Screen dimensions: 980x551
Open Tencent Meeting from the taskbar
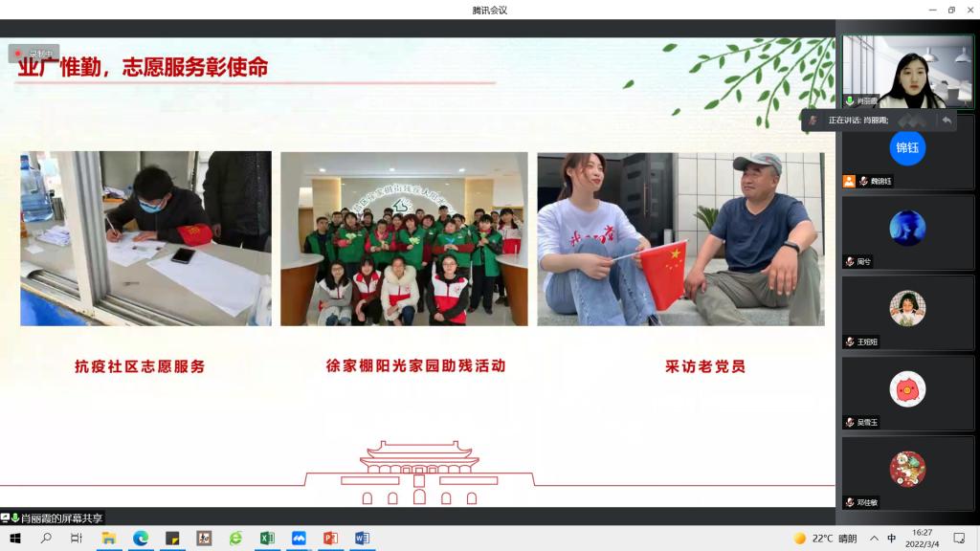[299, 539]
